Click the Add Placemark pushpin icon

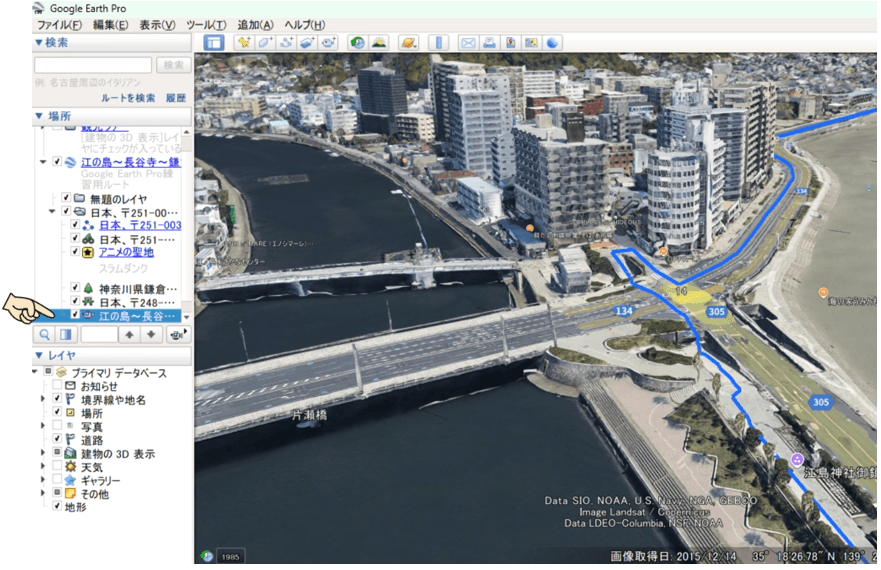coord(244,42)
